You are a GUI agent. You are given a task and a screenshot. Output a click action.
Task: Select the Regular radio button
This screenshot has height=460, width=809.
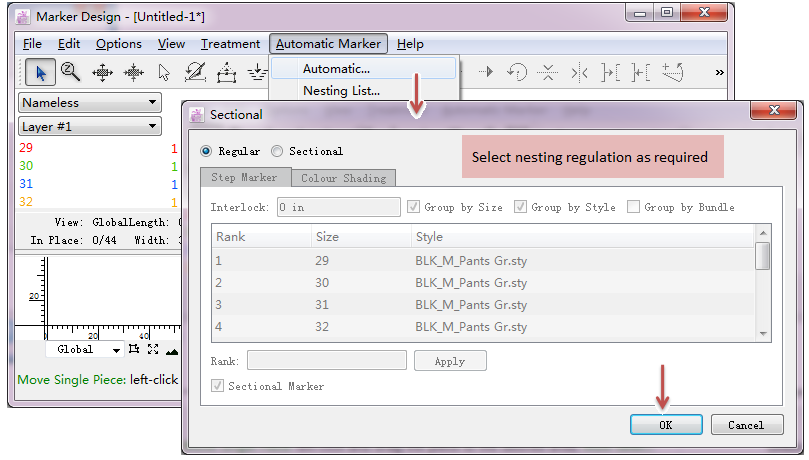[207, 151]
